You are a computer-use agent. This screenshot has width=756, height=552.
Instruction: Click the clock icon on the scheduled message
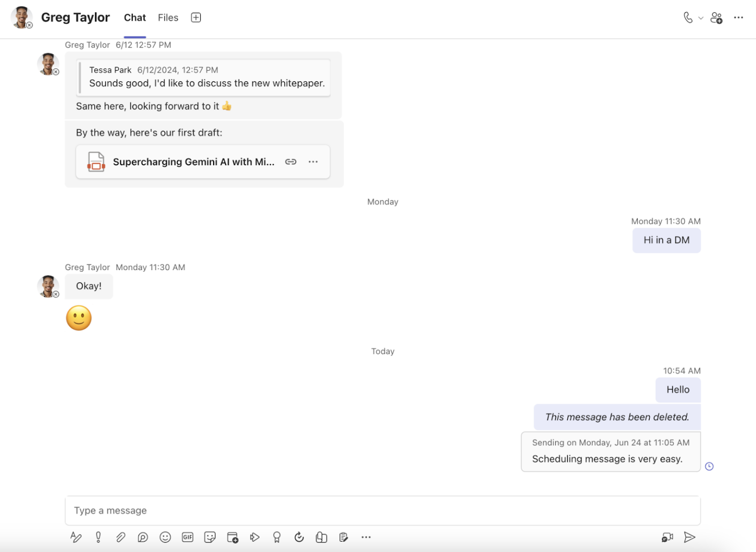(x=709, y=466)
